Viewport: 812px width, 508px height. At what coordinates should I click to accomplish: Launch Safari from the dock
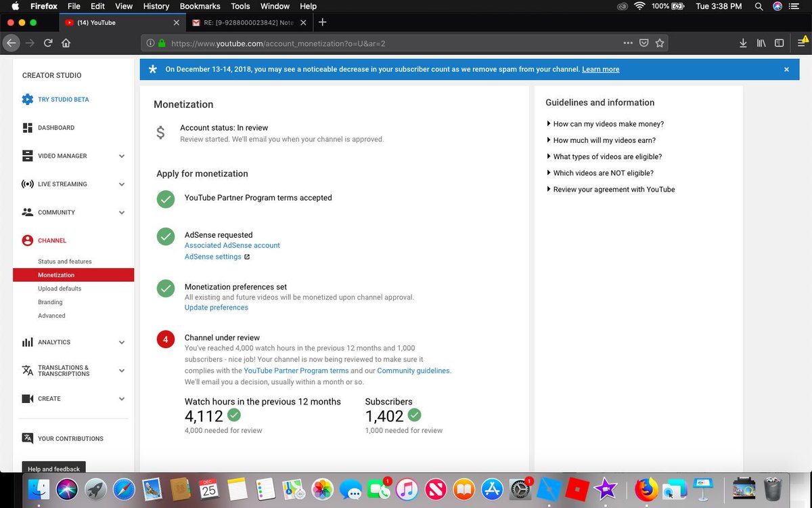(x=124, y=489)
